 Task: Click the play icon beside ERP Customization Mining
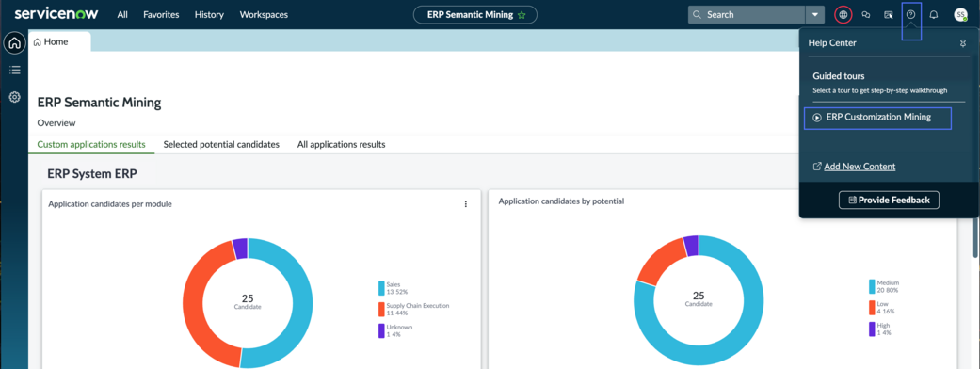tap(817, 117)
